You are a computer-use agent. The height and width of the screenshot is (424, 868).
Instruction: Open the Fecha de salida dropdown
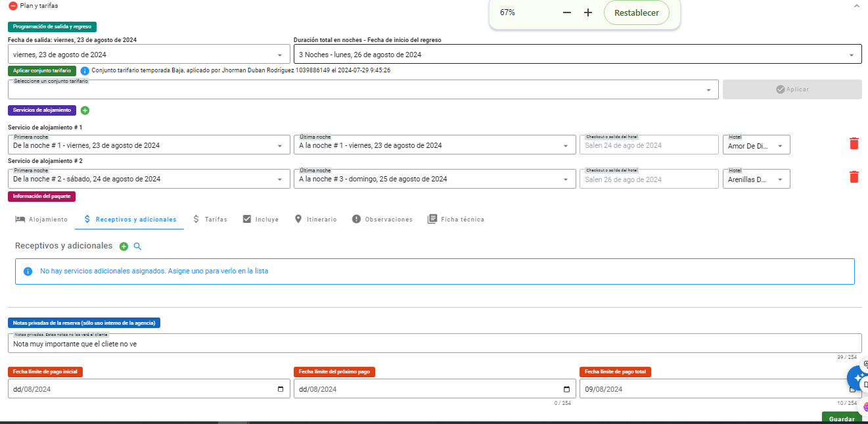[x=279, y=55]
